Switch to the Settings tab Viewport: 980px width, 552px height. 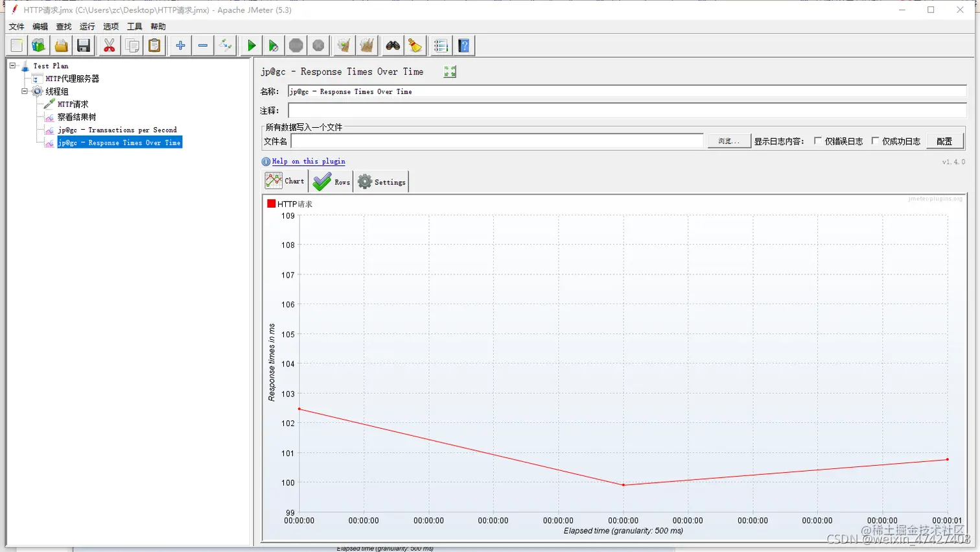381,182
